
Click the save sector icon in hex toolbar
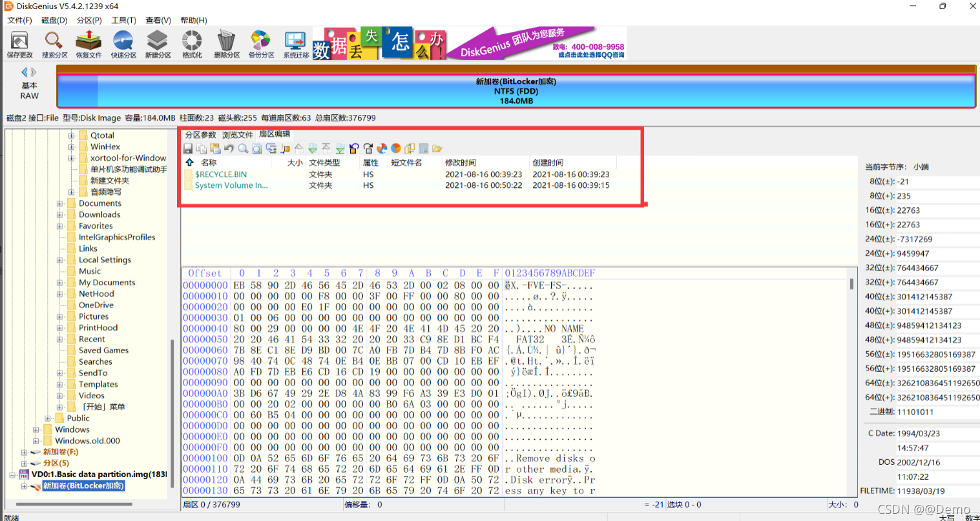click(187, 148)
